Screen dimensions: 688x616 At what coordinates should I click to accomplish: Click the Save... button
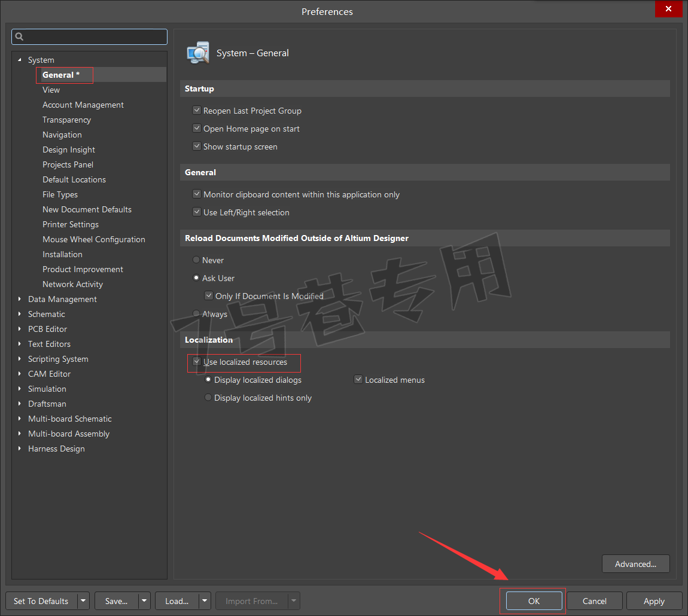(x=116, y=601)
